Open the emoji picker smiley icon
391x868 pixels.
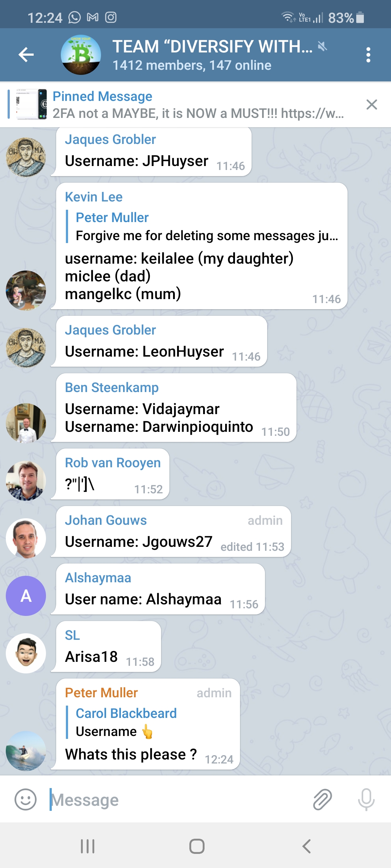click(25, 799)
